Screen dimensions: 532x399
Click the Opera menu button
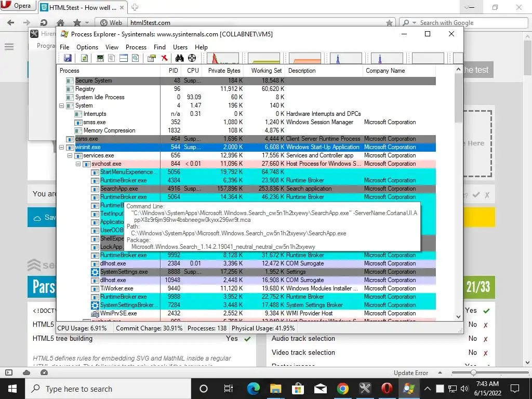[18, 6]
